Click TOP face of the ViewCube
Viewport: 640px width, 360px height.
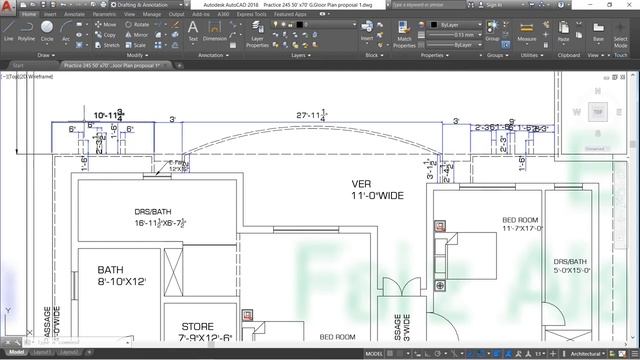[598, 112]
